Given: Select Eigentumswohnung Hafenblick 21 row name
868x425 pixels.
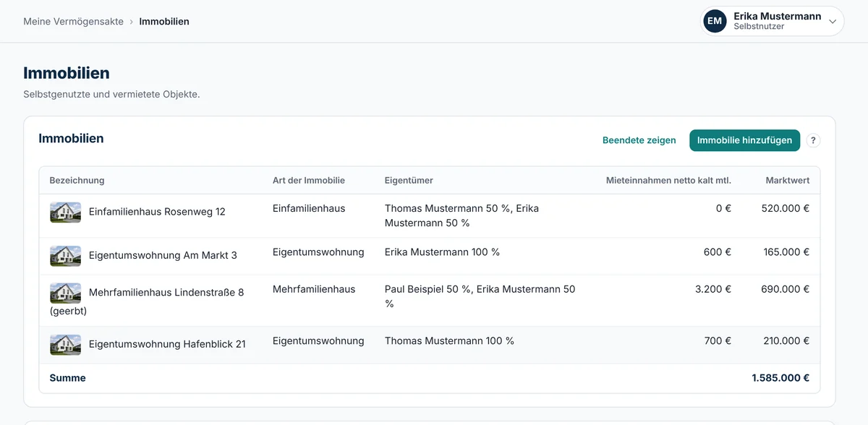Looking at the screenshot, I should 167,345.
